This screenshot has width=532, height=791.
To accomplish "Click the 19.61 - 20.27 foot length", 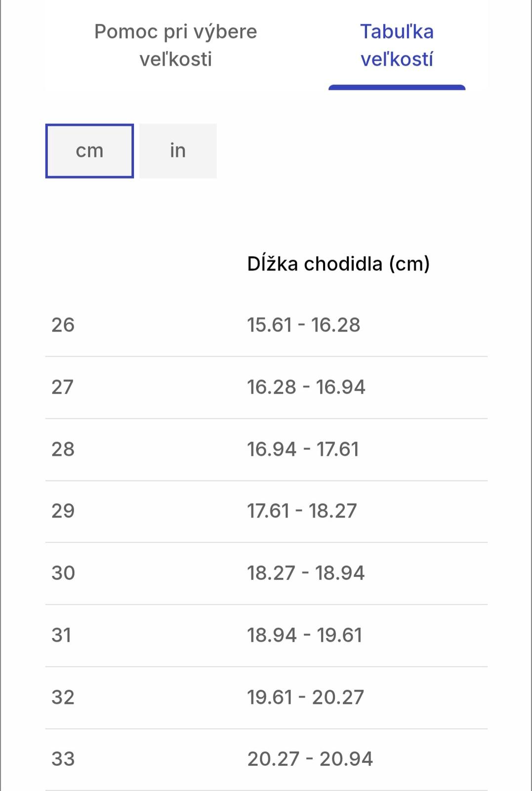I will pos(305,698).
